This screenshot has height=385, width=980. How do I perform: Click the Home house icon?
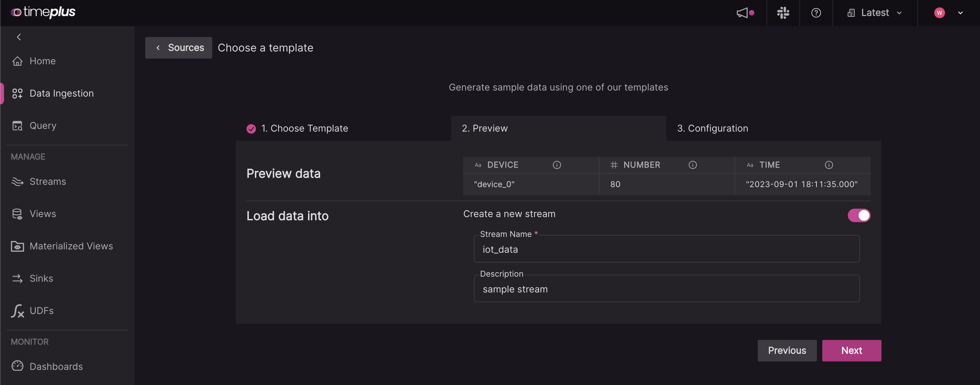tap(17, 61)
